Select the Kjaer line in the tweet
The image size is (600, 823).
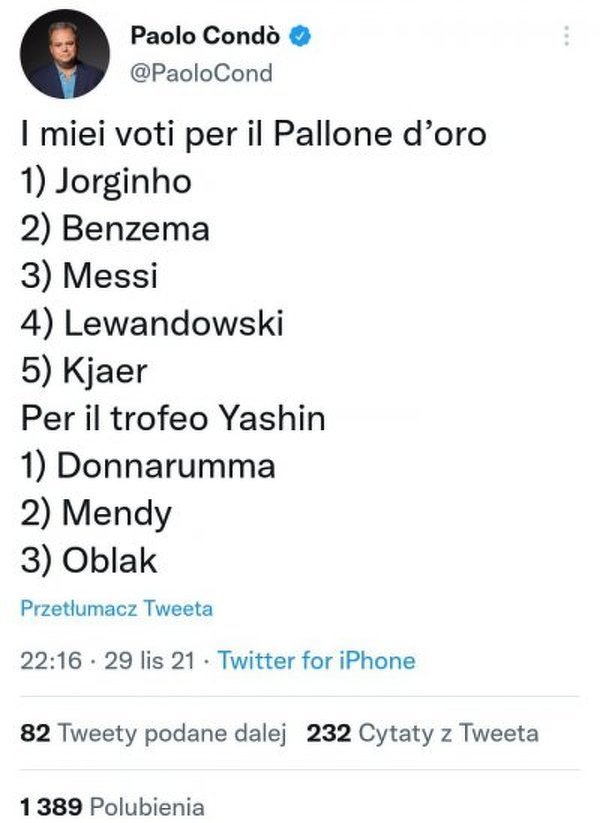[x=84, y=371]
